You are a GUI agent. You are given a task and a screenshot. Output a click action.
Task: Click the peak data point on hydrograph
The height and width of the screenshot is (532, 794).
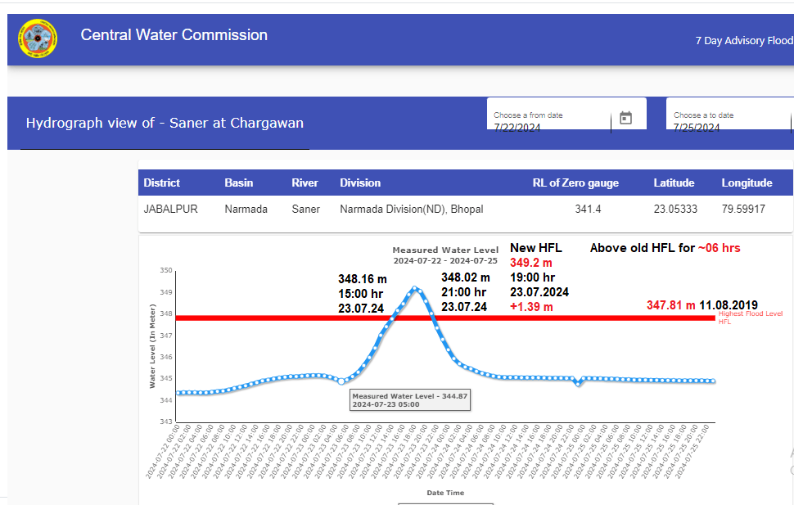coord(415,288)
